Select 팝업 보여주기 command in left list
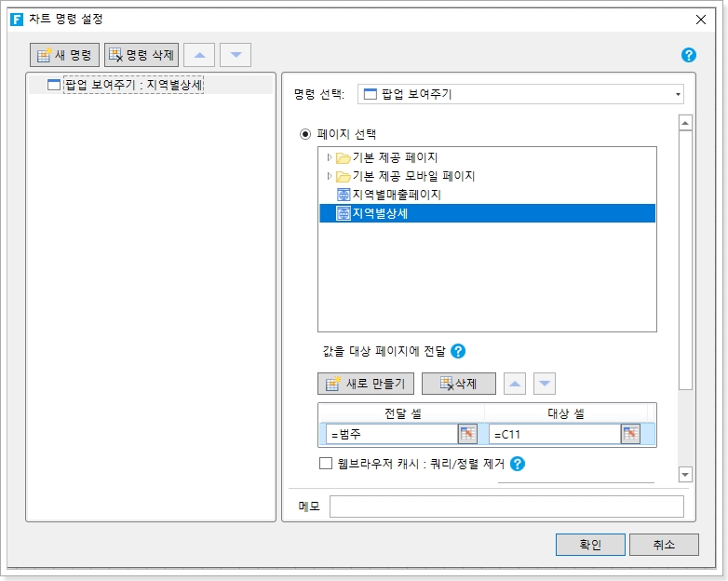728x581 pixels. [x=133, y=85]
